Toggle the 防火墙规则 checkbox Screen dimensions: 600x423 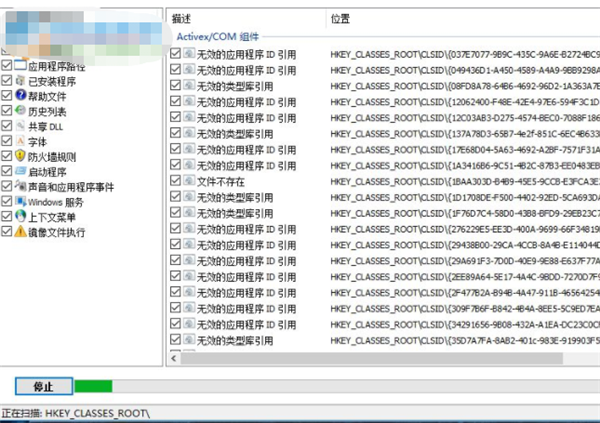click(x=7, y=156)
